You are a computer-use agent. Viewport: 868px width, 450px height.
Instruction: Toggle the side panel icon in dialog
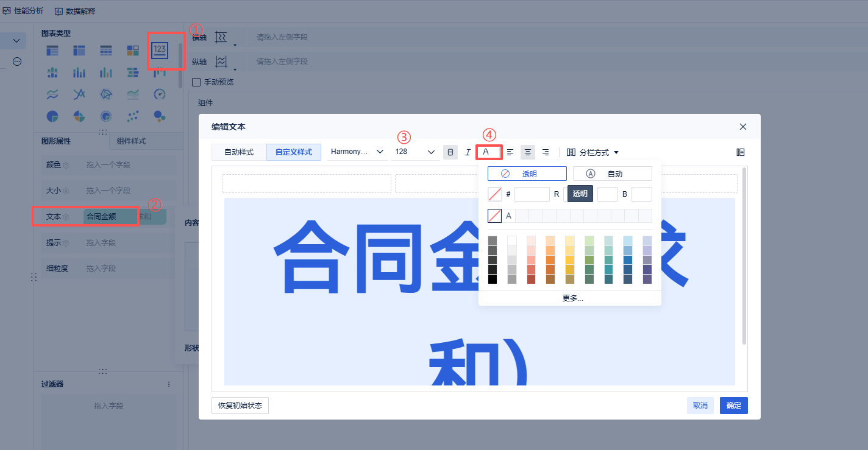point(740,152)
